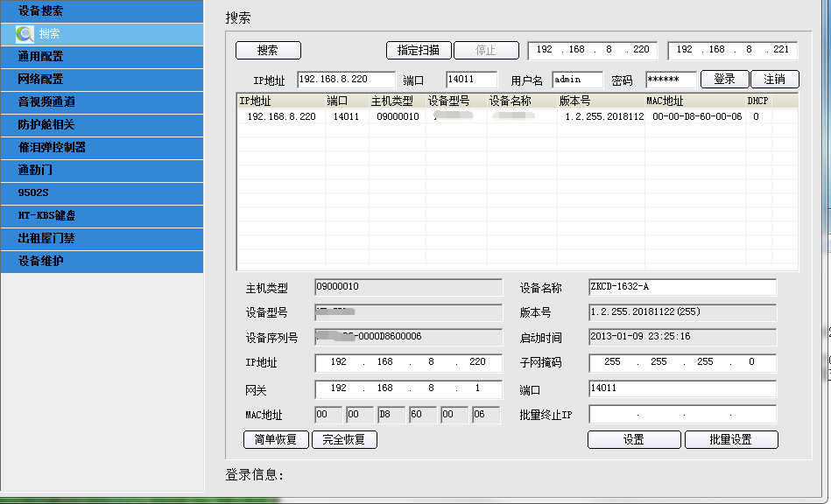Focus the 设备名称 field ZKCD-1632-A
This screenshot has width=831, height=504.
[683, 288]
